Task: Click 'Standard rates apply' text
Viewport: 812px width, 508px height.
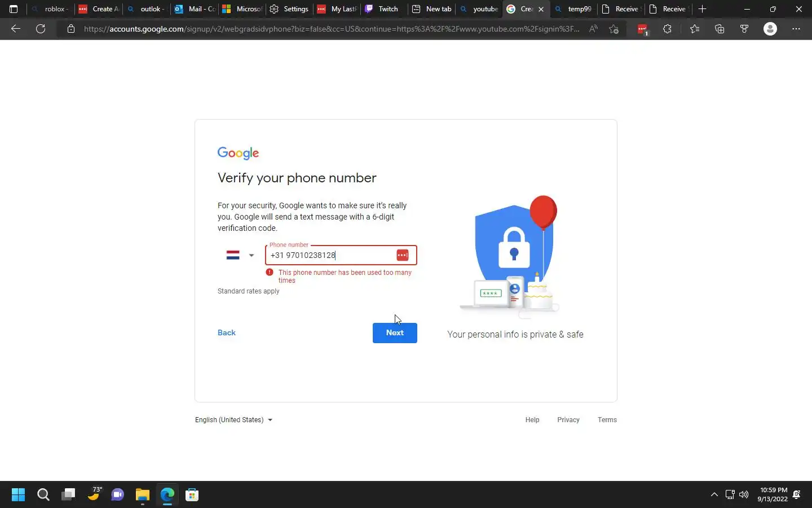Action: 249,291
